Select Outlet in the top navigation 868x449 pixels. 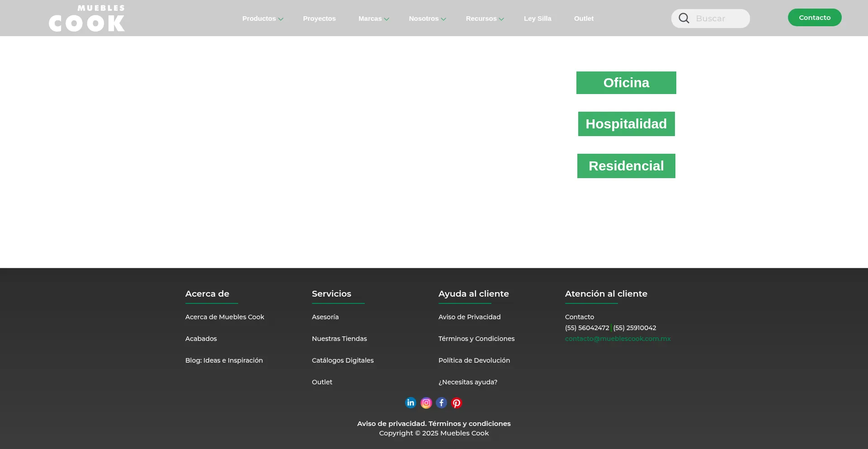584,19
